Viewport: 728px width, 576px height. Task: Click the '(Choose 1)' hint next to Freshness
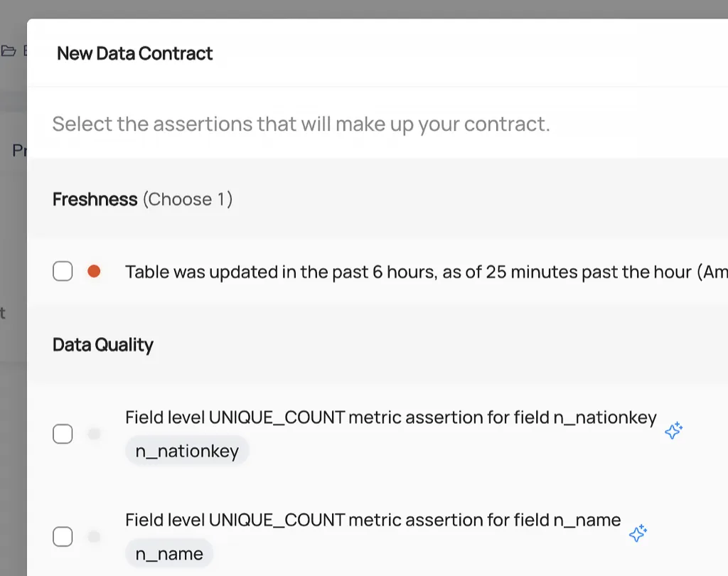pyautogui.click(x=188, y=199)
